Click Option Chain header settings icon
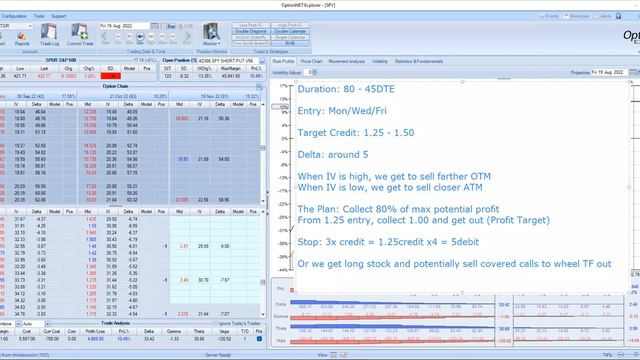 click(259, 87)
